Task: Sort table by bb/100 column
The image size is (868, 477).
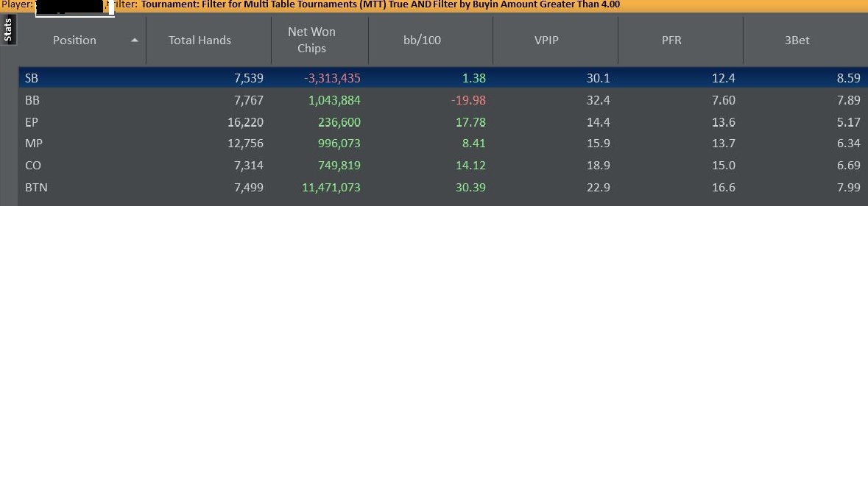Action: coord(422,40)
